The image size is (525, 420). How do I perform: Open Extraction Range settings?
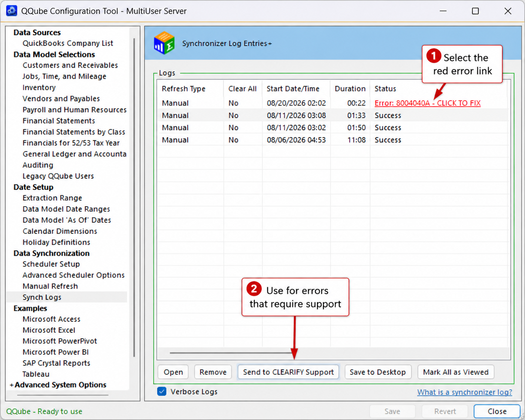[52, 198]
